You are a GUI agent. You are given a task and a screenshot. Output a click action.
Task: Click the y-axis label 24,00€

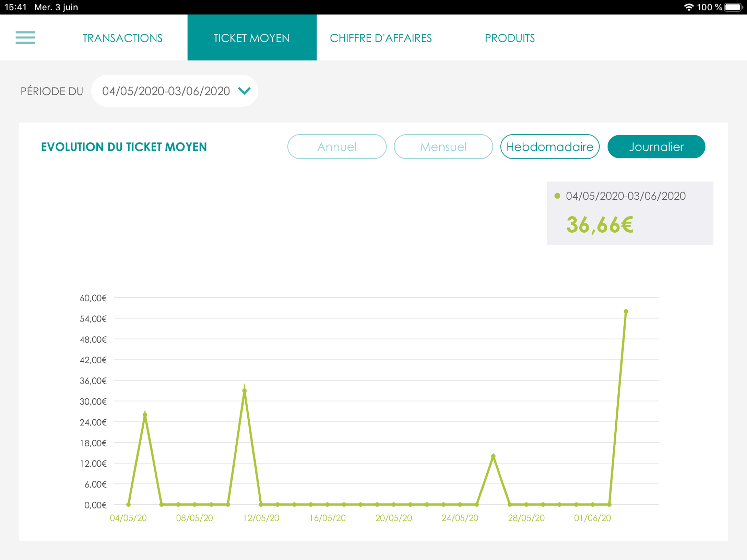click(93, 422)
